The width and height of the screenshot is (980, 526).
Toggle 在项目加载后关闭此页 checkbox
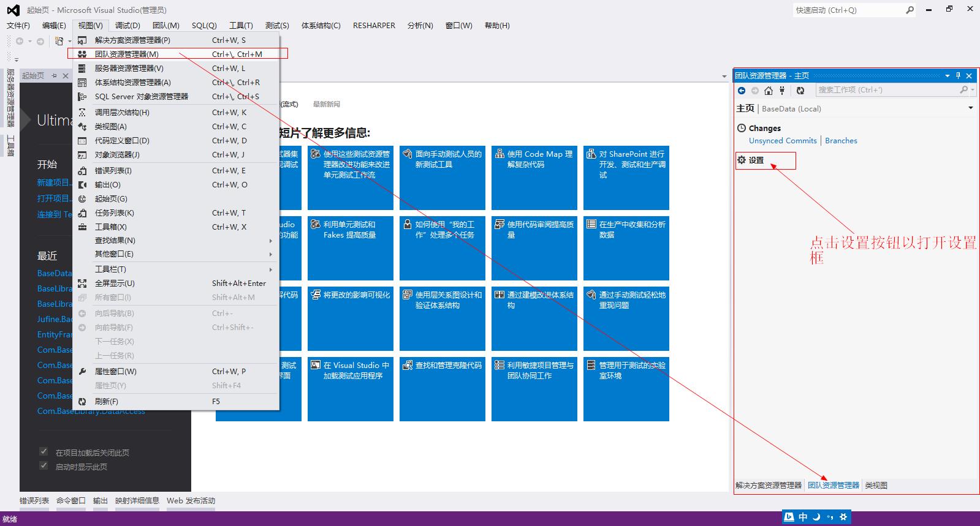[44, 452]
